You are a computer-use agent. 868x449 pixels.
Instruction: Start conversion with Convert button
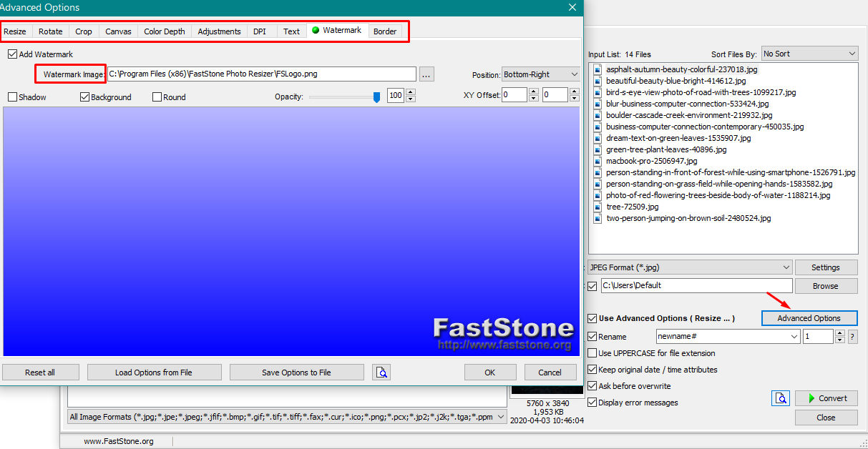[x=826, y=398]
